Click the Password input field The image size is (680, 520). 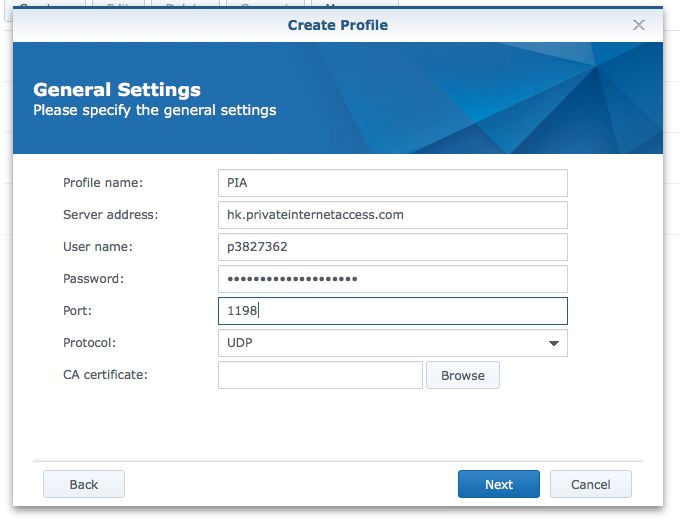(392, 279)
